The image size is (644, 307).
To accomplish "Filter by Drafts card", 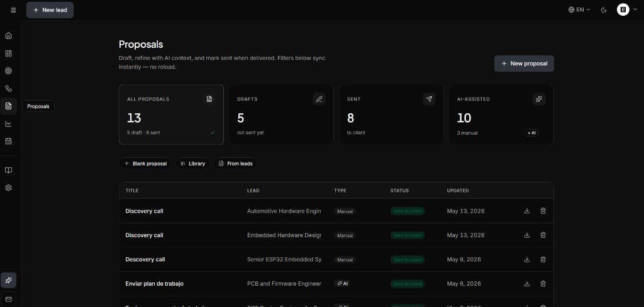I will click(281, 114).
